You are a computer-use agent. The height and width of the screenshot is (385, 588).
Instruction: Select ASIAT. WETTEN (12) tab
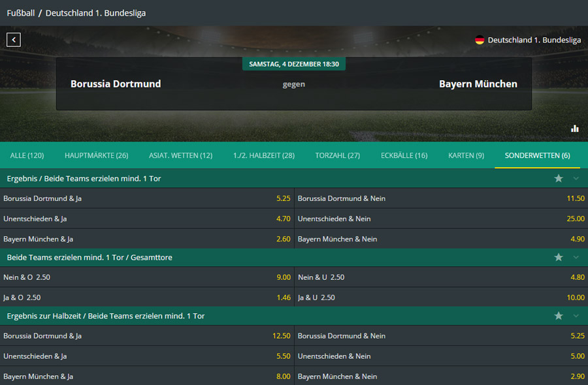tap(181, 155)
